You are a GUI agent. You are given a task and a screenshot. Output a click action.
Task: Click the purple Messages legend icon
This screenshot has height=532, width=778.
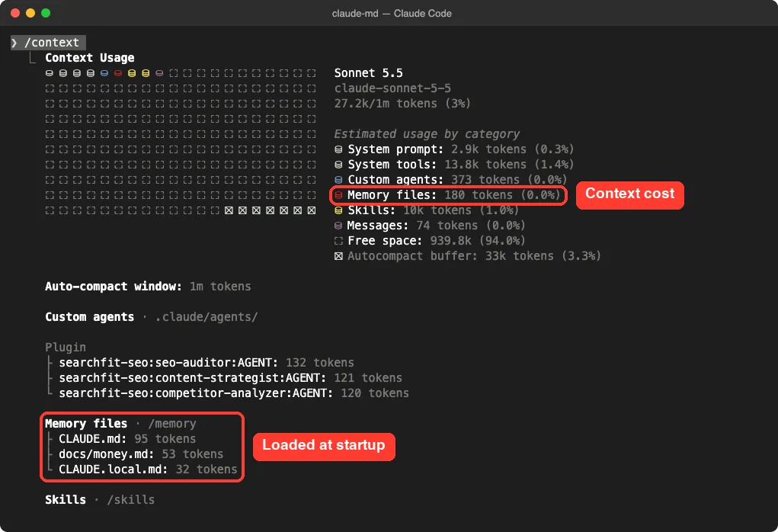pyautogui.click(x=338, y=226)
